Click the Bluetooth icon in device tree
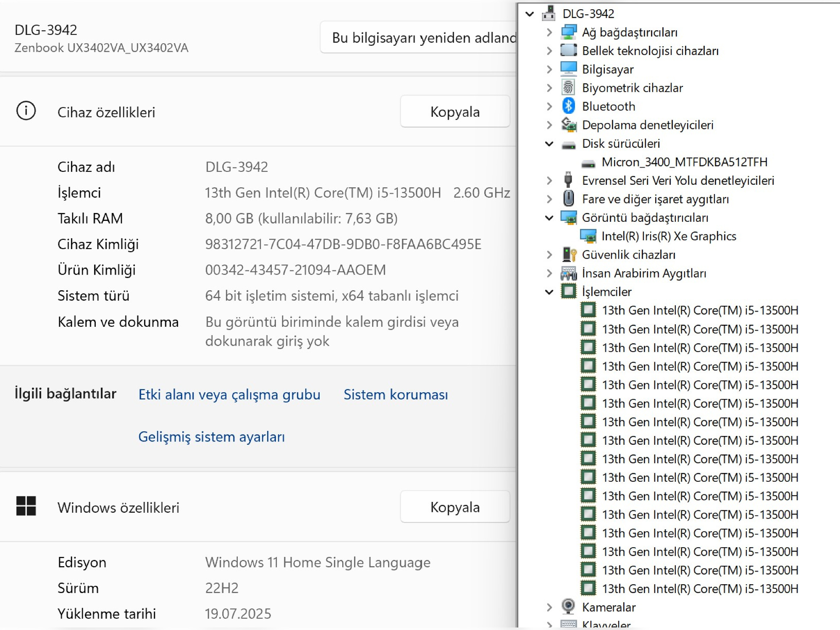Image resolution: width=840 pixels, height=630 pixels. 568,106
